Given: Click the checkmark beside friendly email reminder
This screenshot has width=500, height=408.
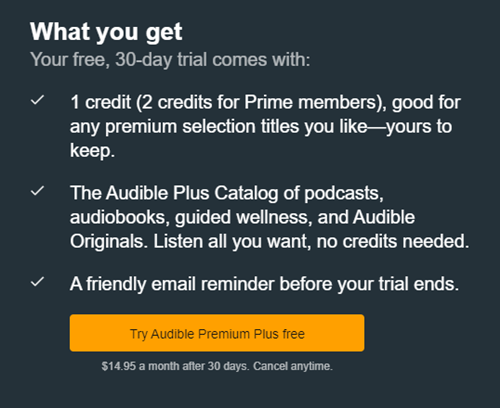Looking at the screenshot, I should [37, 282].
